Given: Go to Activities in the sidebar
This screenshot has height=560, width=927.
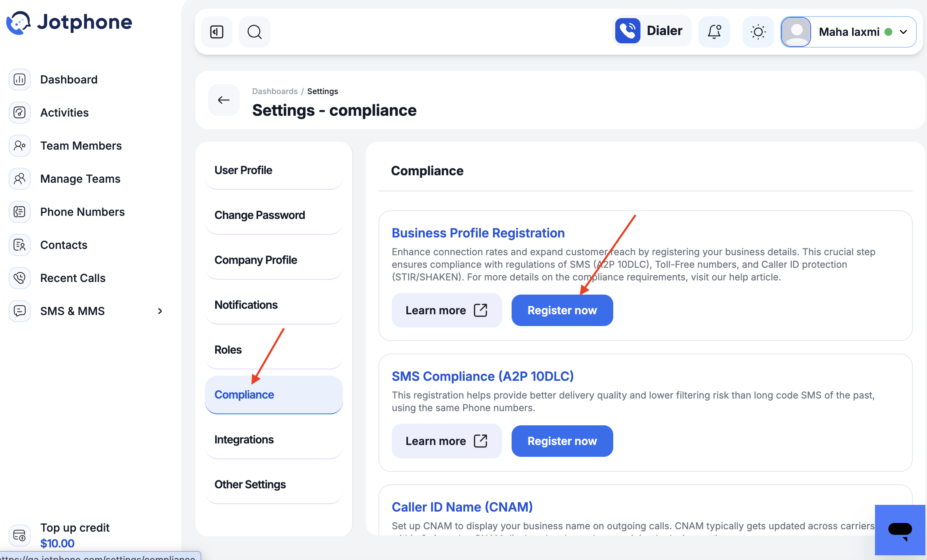Looking at the screenshot, I should click(x=65, y=113).
